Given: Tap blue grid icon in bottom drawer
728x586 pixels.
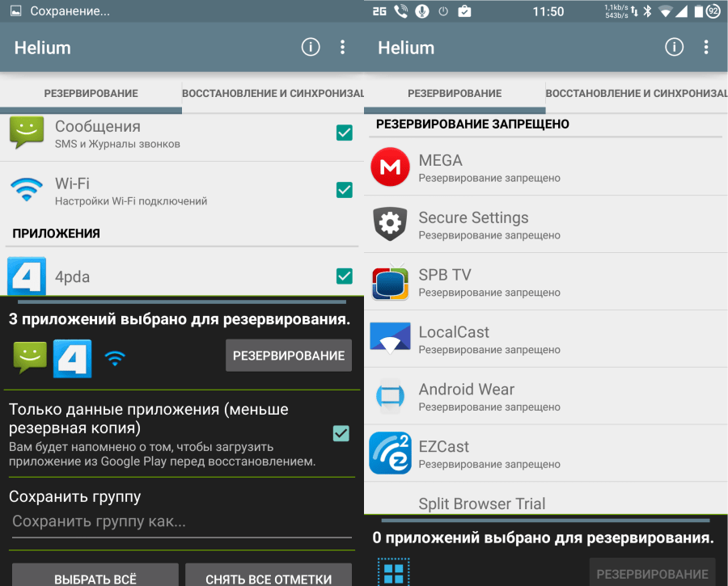Looking at the screenshot, I should tap(394, 574).
